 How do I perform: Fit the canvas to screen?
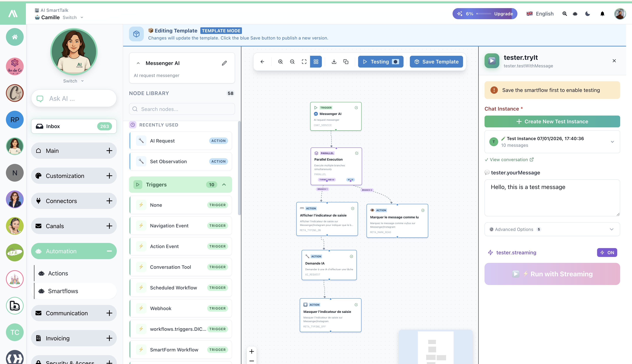(304, 61)
